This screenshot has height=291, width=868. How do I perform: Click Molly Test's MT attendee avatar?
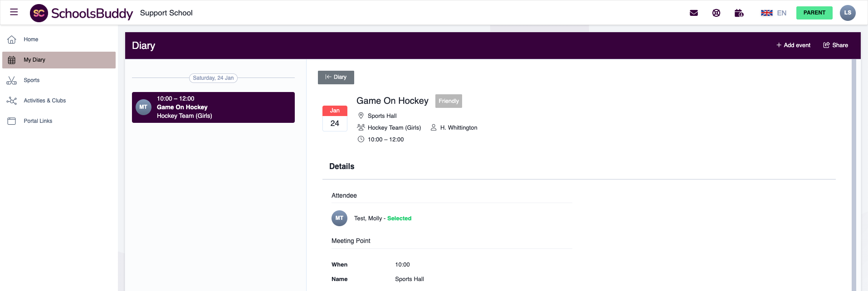tap(339, 218)
